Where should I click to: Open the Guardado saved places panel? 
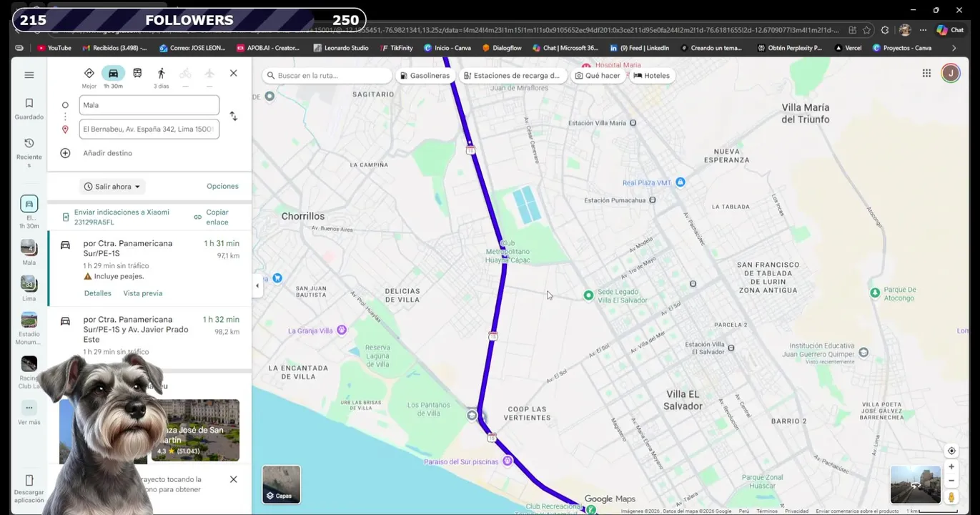point(29,109)
